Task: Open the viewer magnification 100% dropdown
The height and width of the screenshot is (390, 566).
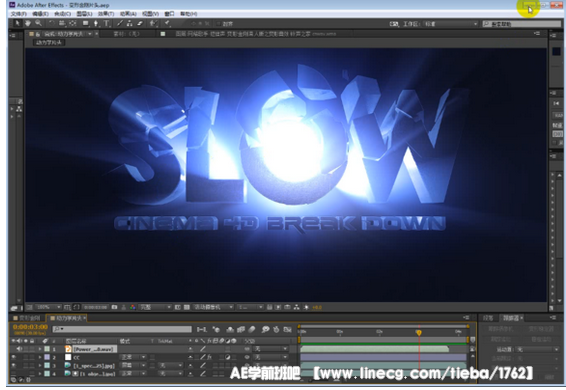Action: tap(48, 307)
